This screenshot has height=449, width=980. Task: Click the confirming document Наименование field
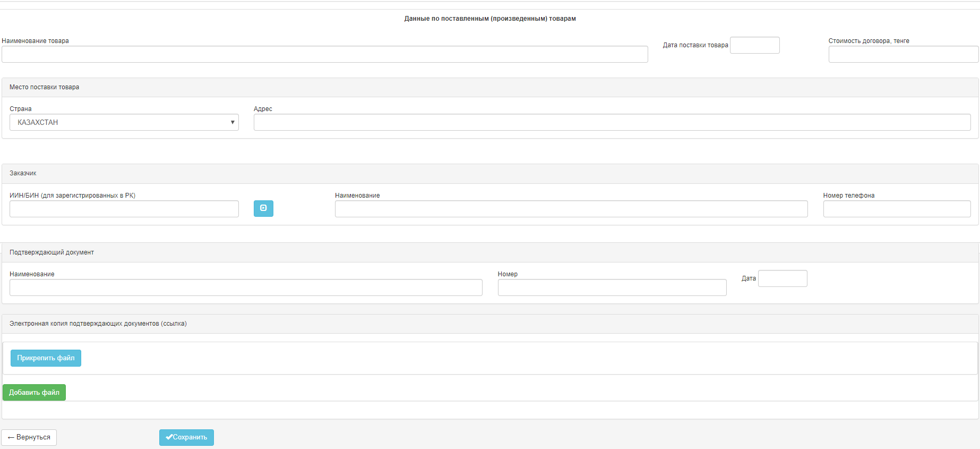246,287
